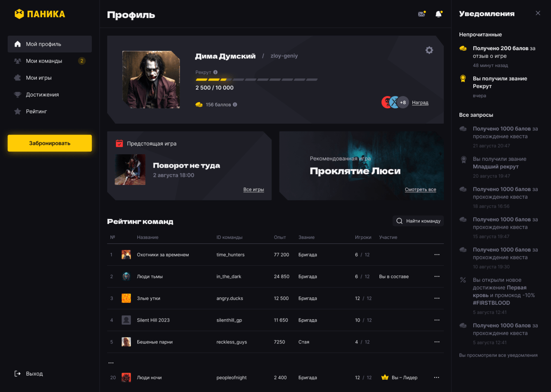Click the Смотреть все link

pyautogui.click(x=420, y=190)
